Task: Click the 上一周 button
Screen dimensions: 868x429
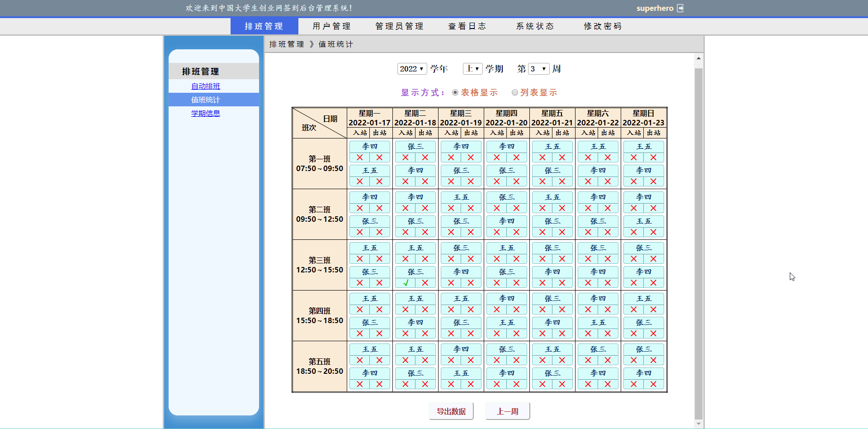Action: tap(508, 411)
